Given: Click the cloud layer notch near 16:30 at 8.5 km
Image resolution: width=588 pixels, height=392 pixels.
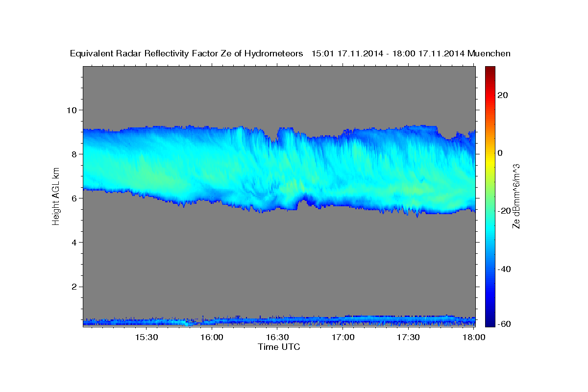Looking at the screenshot, I should pyautogui.click(x=273, y=136).
